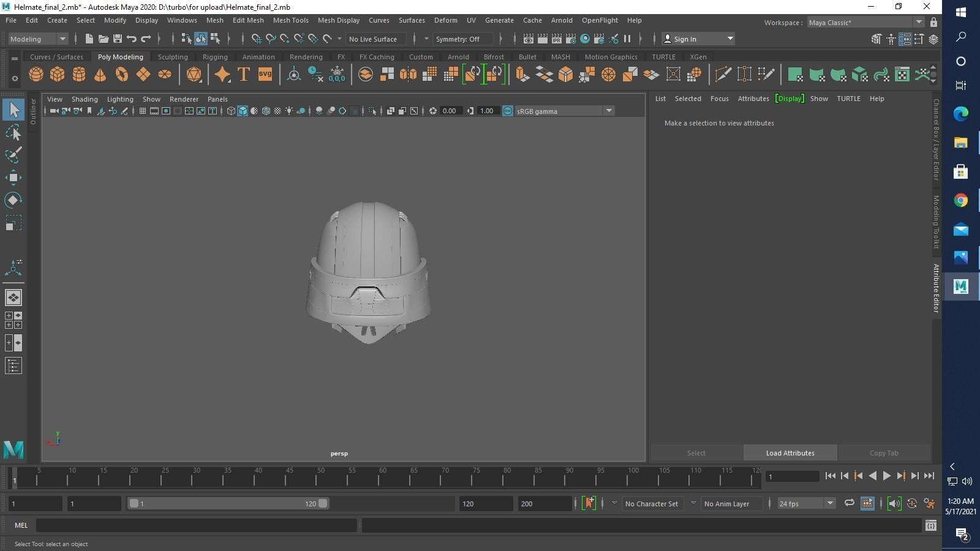Pick the Scale tool in toolbox

[13, 223]
